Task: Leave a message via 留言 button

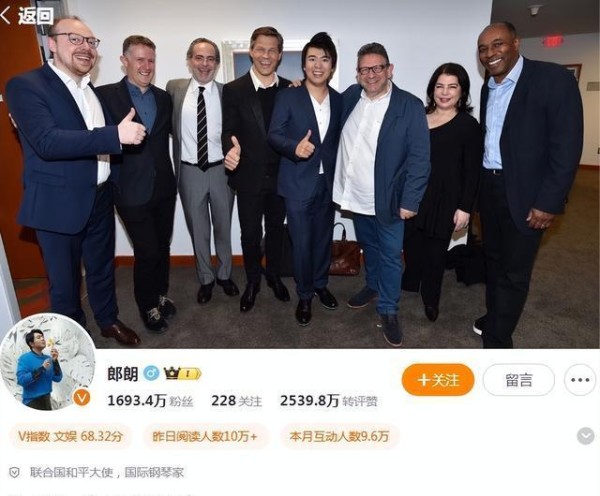Action: 518,380
